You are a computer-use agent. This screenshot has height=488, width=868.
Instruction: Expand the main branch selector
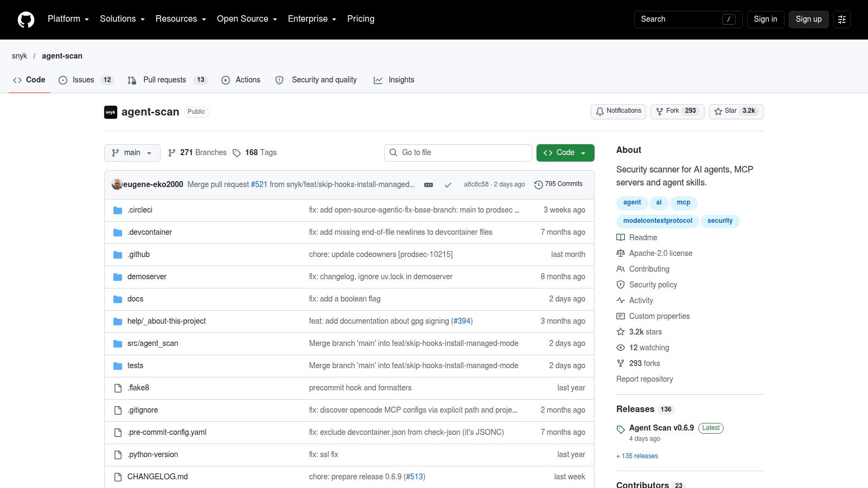(132, 153)
